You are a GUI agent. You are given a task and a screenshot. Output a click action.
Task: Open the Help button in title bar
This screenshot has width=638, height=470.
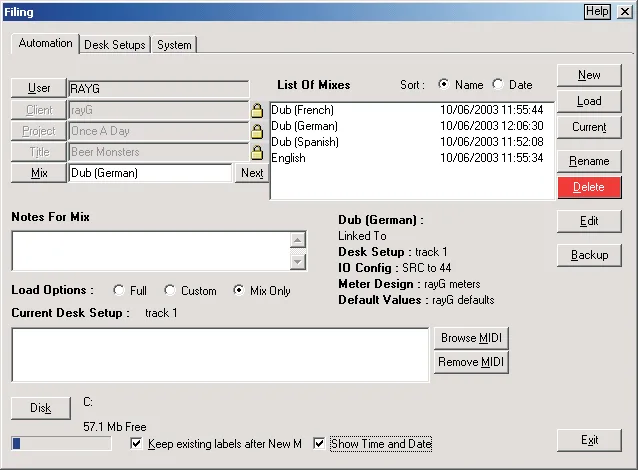click(x=597, y=11)
